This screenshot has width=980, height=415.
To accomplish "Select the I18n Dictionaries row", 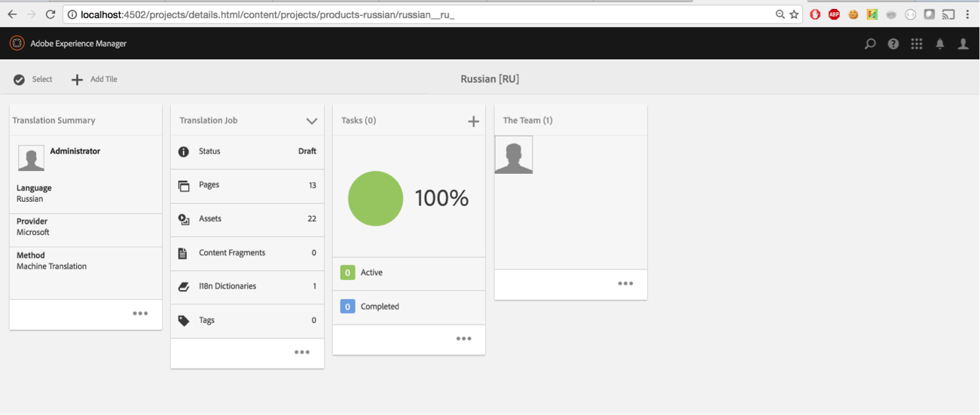I will pyautogui.click(x=247, y=286).
